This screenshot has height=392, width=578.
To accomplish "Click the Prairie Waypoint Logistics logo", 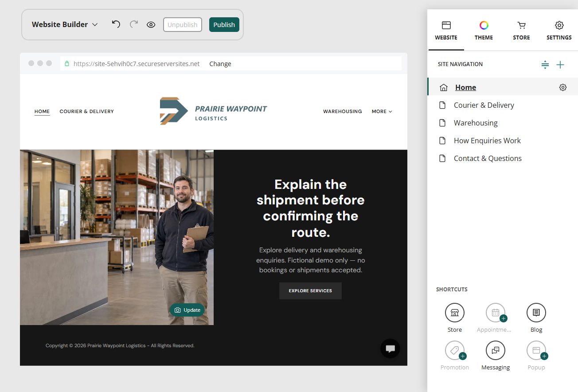I will point(213,111).
